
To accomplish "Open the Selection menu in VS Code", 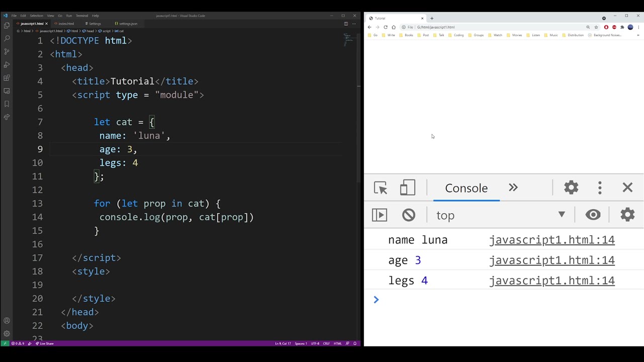I will 36,16.
